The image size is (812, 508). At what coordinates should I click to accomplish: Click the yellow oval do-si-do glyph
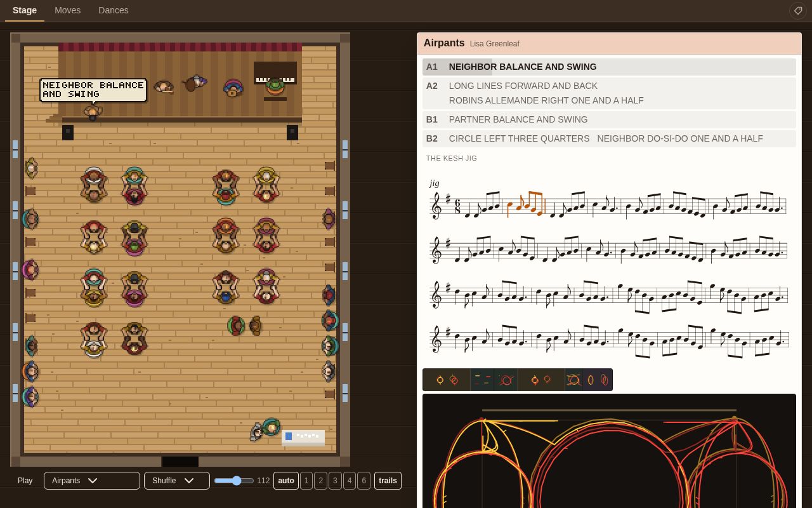point(591,380)
